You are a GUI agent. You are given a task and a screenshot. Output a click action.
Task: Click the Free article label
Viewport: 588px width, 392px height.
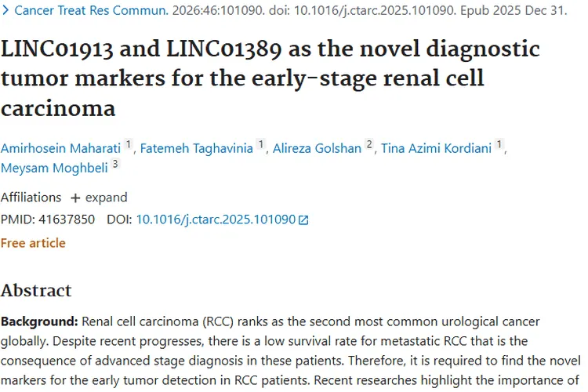click(x=33, y=243)
